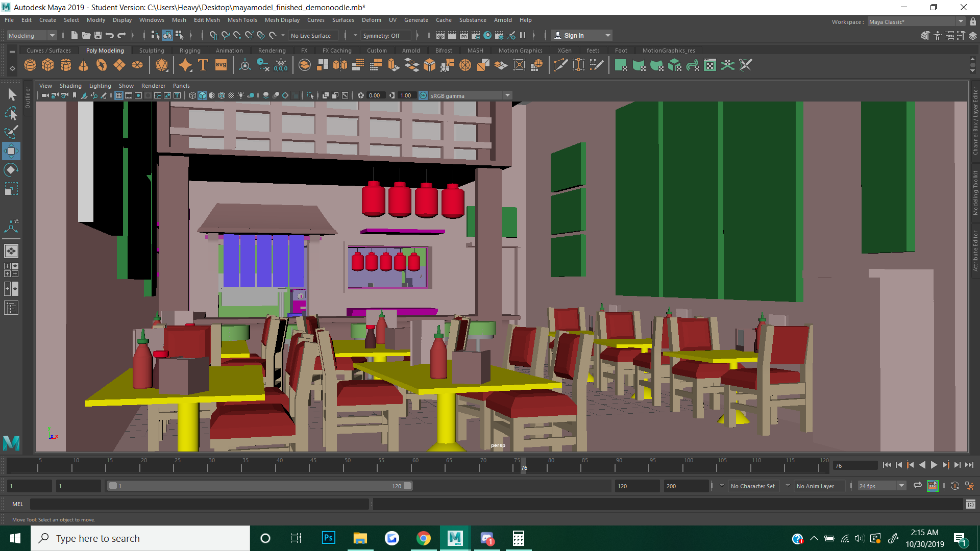The width and height of the screenshot is (980, 551).
Task: Activate the Paint Selection tool
Action: [x=11, y=132]
